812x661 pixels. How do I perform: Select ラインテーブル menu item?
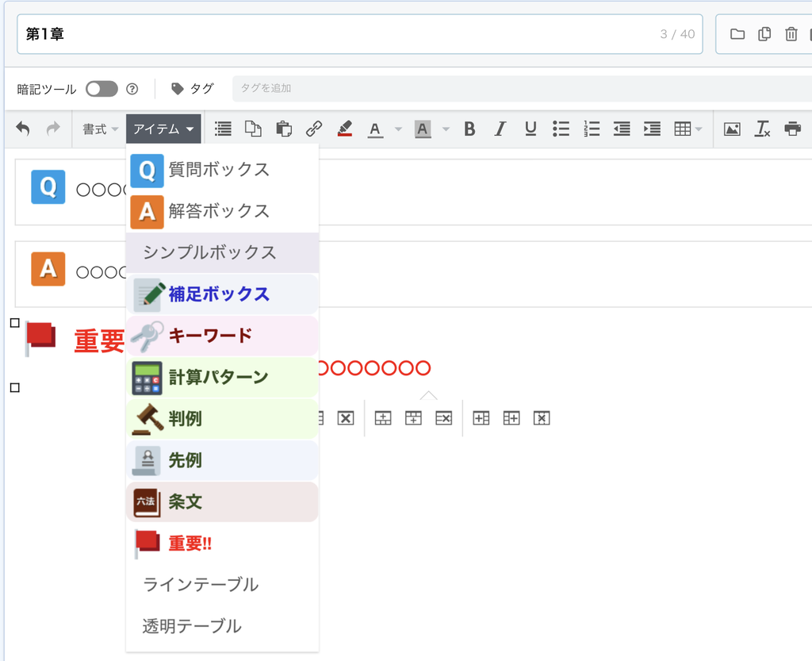222,584
